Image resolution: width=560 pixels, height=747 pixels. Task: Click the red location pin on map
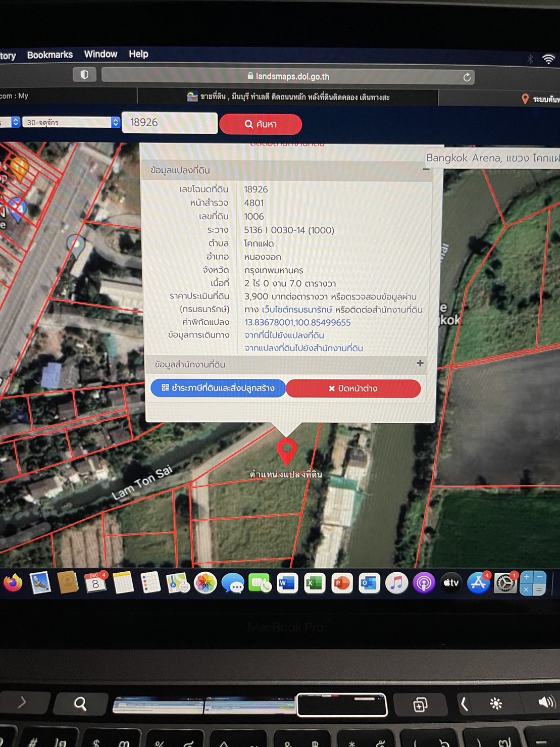tap(287, 450)
